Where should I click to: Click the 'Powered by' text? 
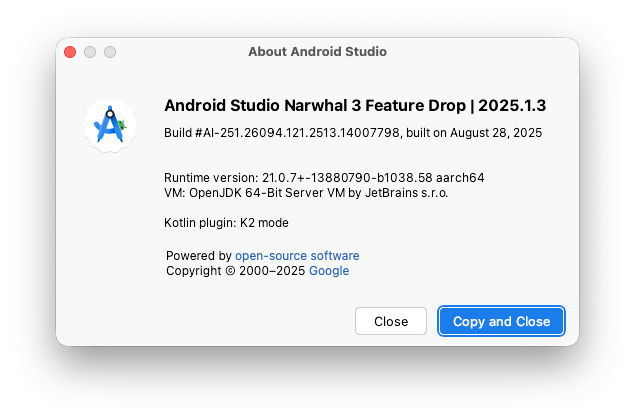(198, 256)
